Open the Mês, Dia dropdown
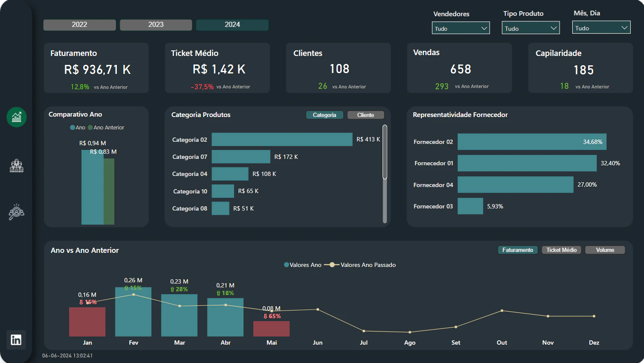 [601, 28]
